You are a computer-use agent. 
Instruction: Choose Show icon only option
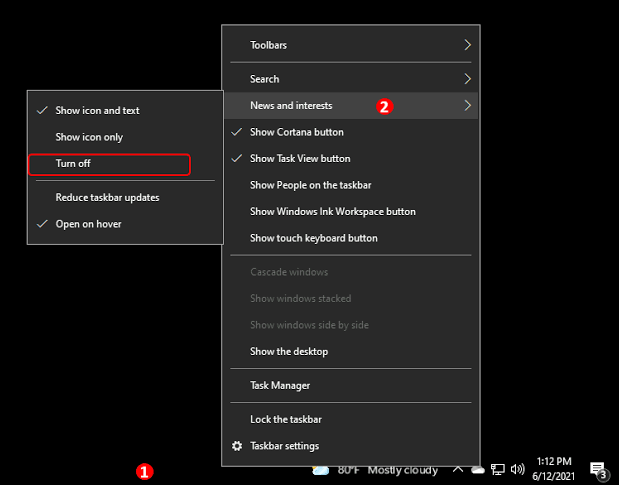[125, 137]
